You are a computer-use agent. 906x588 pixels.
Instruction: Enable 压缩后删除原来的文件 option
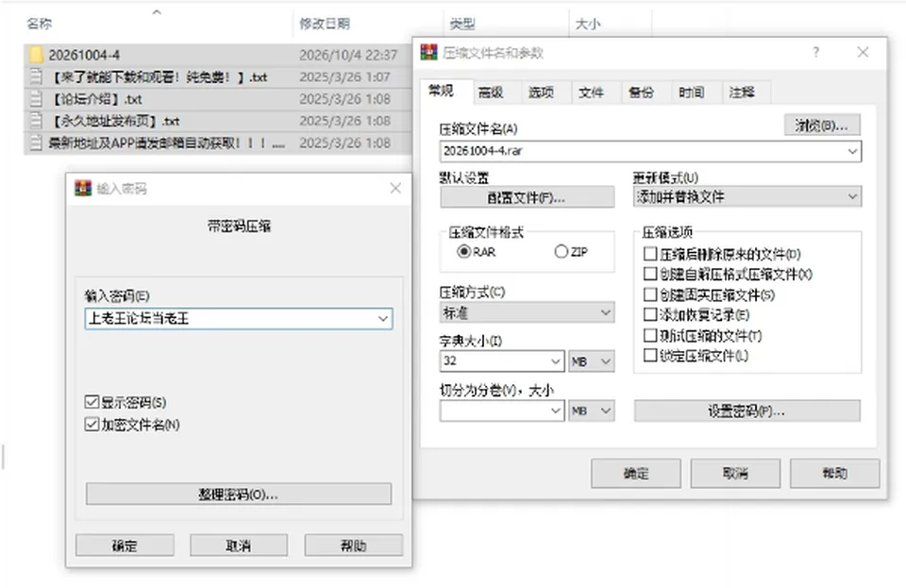pos(650,254)
